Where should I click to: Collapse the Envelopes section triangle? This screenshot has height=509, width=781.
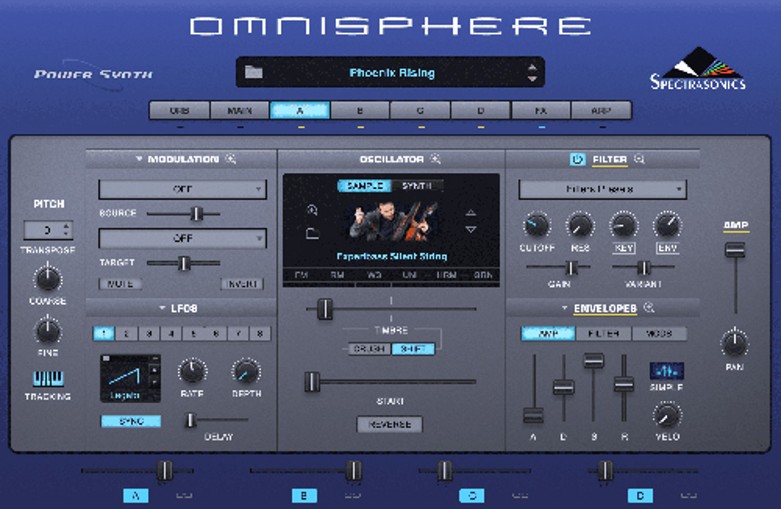pyautogui.click(x=564, y=308)
